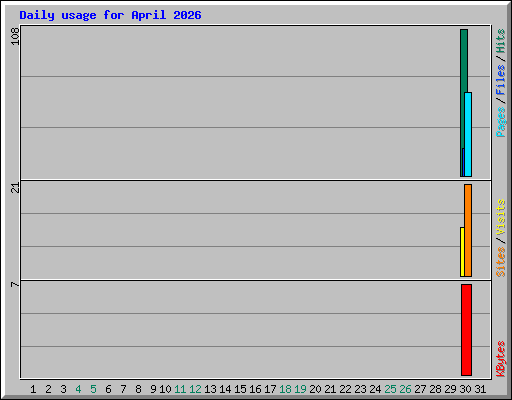Click the yellow Visits bar for day 30
The width and height of the screenshot is (512, 400).
(x=462, y=252)
